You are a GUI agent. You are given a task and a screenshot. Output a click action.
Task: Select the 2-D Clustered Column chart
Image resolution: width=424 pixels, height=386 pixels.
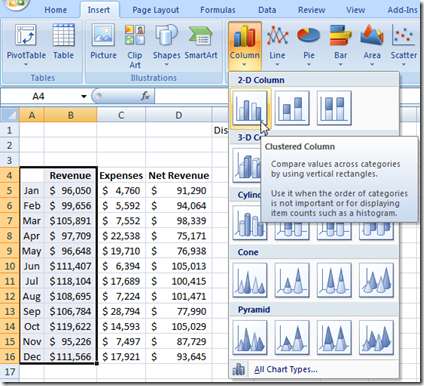click(250, 108)
